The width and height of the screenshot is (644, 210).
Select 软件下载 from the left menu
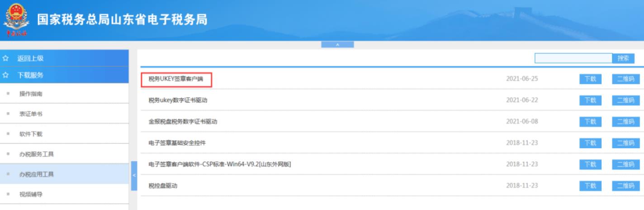pos(31,134)
